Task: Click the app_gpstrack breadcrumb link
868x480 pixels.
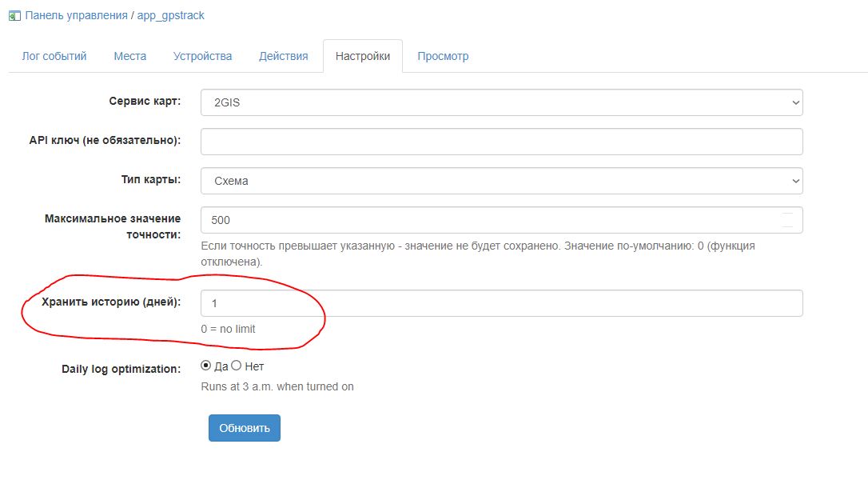Action: [170, 15]
